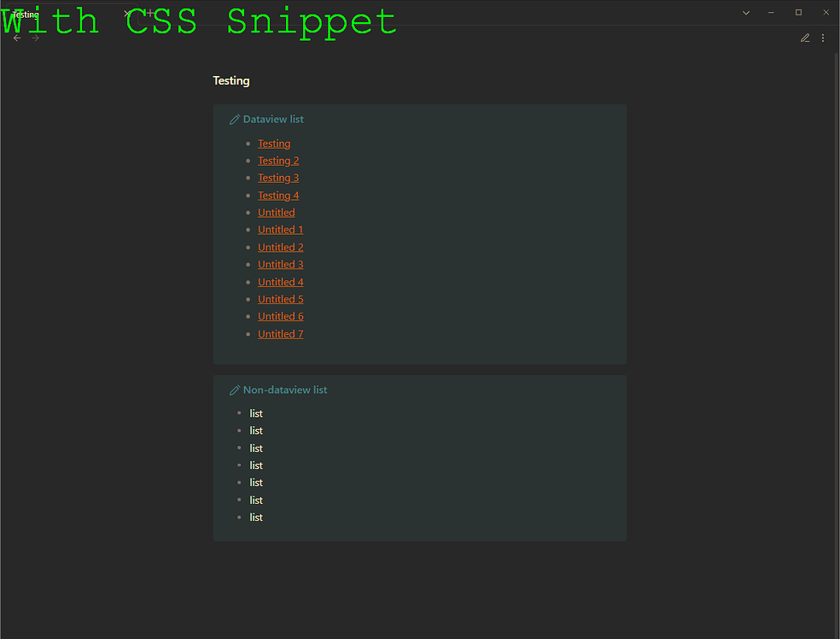Click the Testing link inside the Dataview list
The height and width of the screenshot is (639, 840).
(x=274, y=143)
